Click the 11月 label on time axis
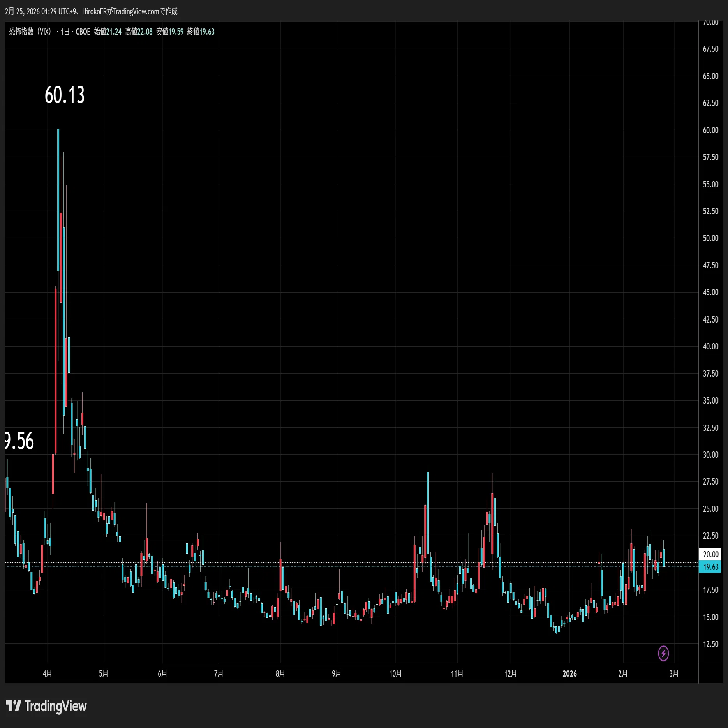The height and width of the screenshot is (728, 728). tap(457, 673)
